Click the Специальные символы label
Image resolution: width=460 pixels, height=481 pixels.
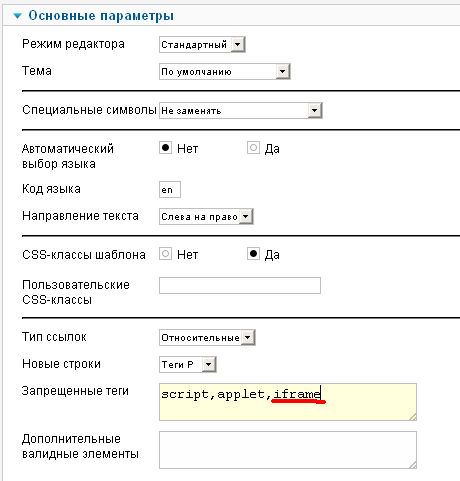point(89,110)
